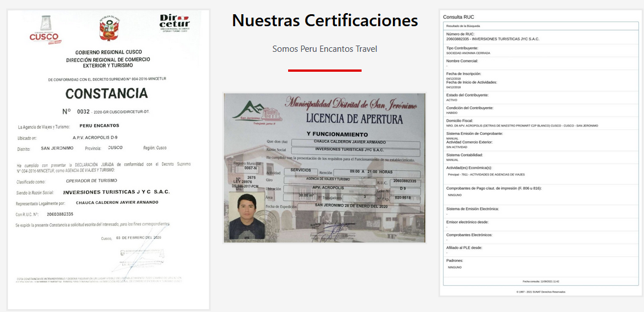Click the Cusco regional government logo
This screenshot has width=644, height=312.
44,30
